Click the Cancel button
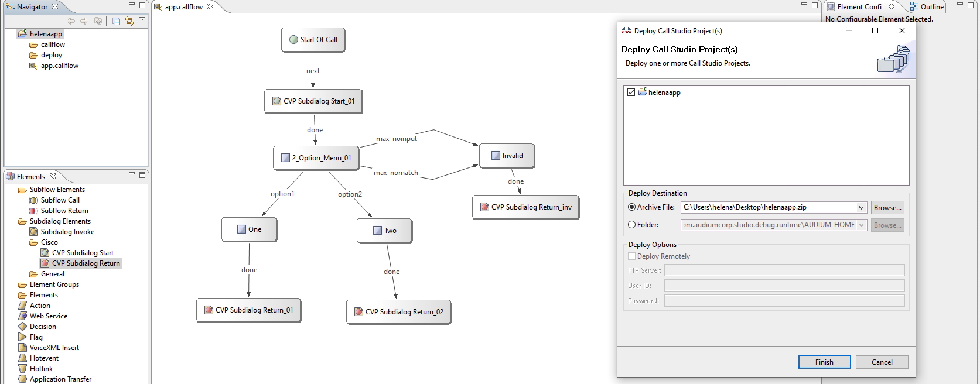Screen dimensions: 980x384 [882, 362]
